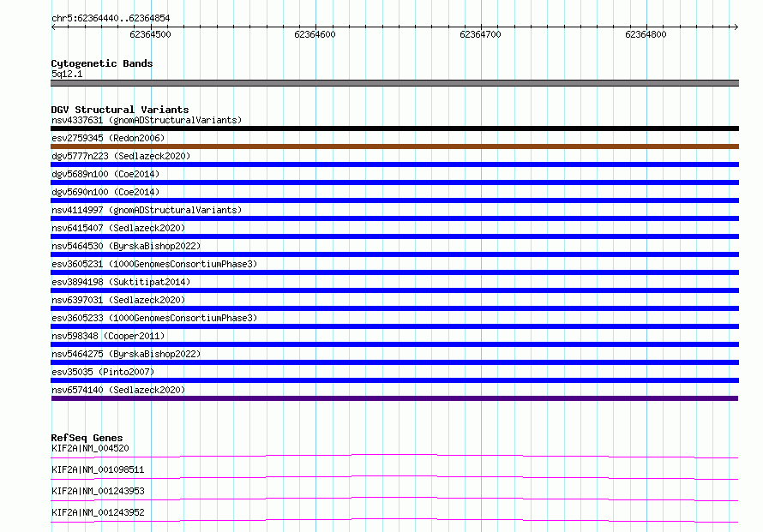Open the dgv5777n223 (Sedlazeck2020) label
This screenshot has height=532, width=763.
point(121,156)
